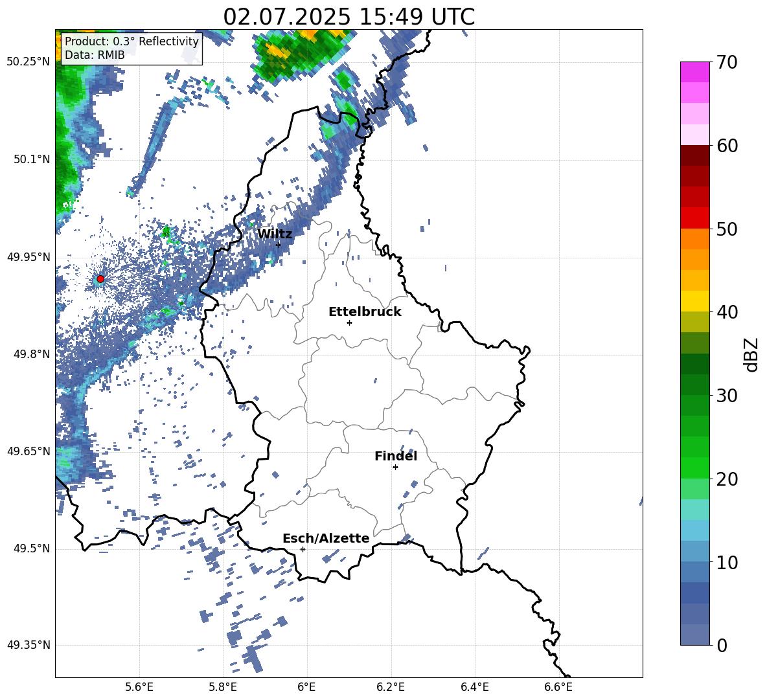The image size is (767, 700).
Task: Click the Data: RMIB text
Action: click(x=95, y=55)
